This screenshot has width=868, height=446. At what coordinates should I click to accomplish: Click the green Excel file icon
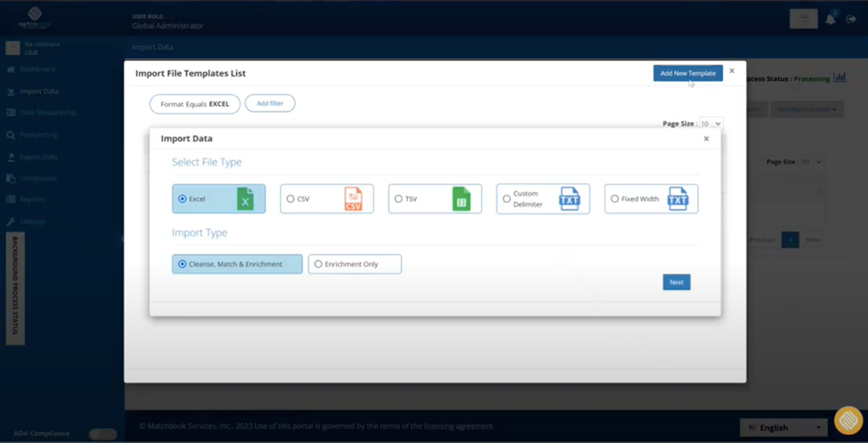245,199
